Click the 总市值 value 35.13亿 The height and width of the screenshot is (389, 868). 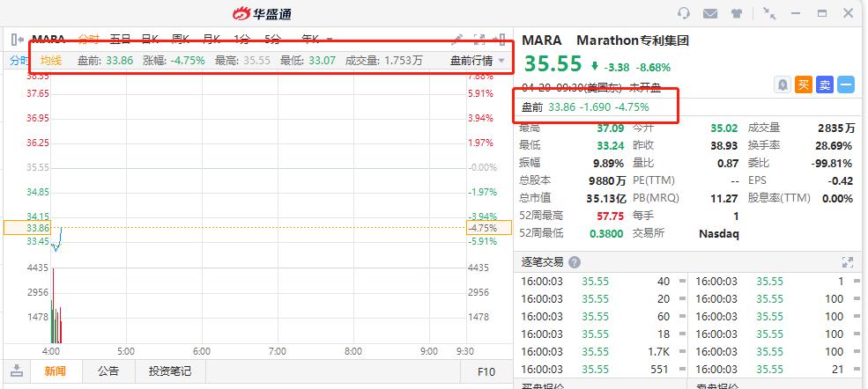[605, 198]
